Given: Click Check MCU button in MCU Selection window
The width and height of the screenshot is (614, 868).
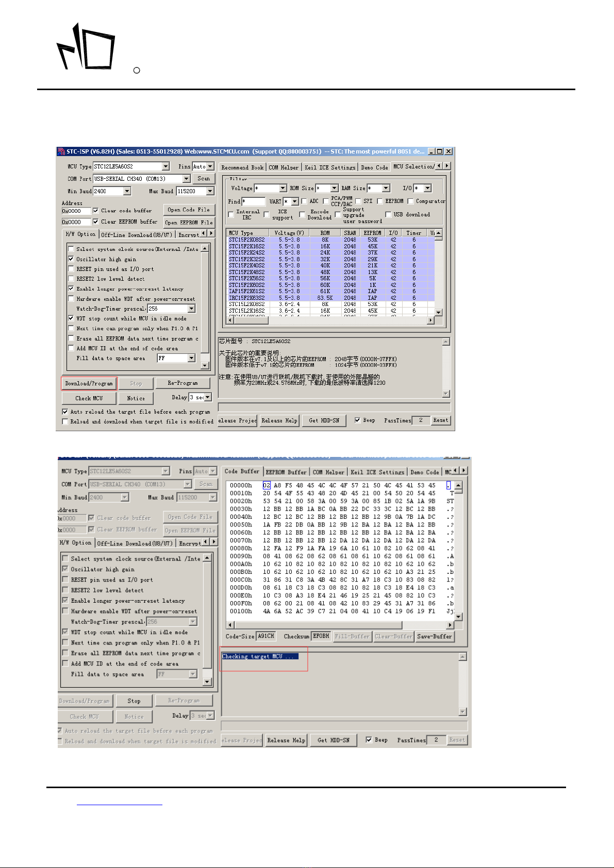Looking at the screenshot, I should 89,398.
